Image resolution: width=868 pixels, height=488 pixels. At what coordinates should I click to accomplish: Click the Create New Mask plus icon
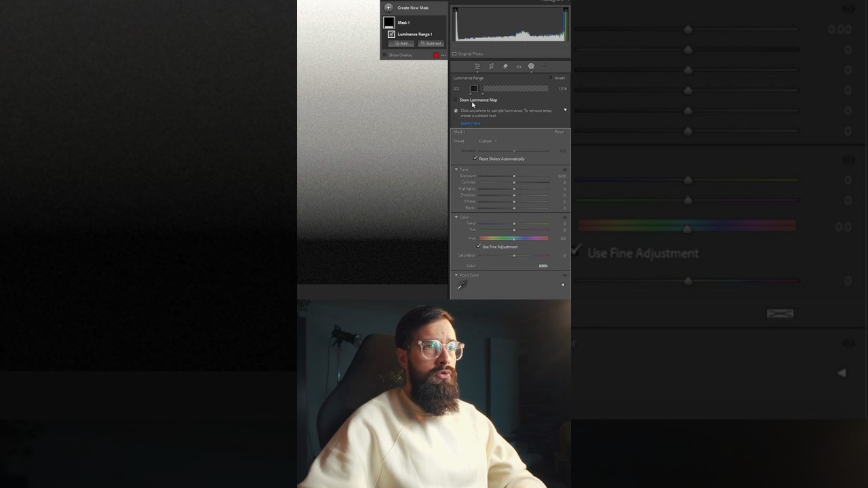point(389,7)
